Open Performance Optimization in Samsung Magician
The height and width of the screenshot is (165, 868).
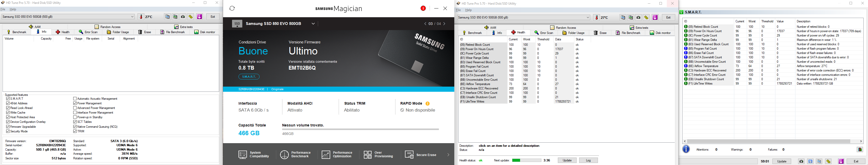tap(337, 154)
